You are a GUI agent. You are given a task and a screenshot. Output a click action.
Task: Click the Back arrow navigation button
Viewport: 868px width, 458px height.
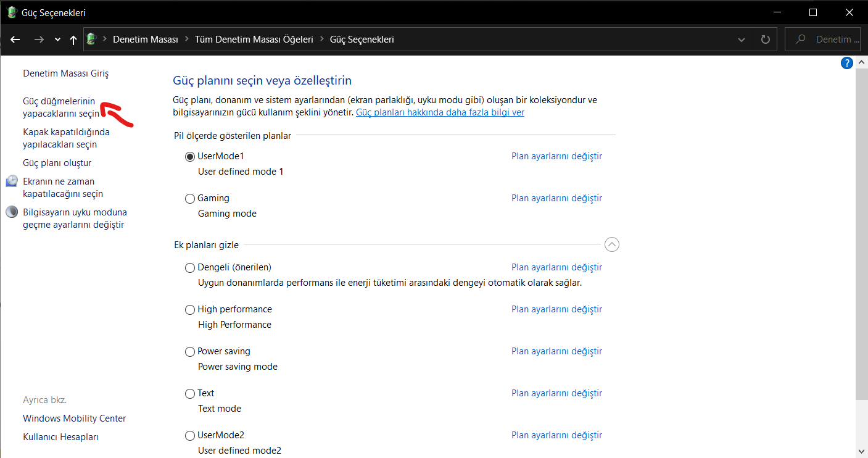pos(15,40)
